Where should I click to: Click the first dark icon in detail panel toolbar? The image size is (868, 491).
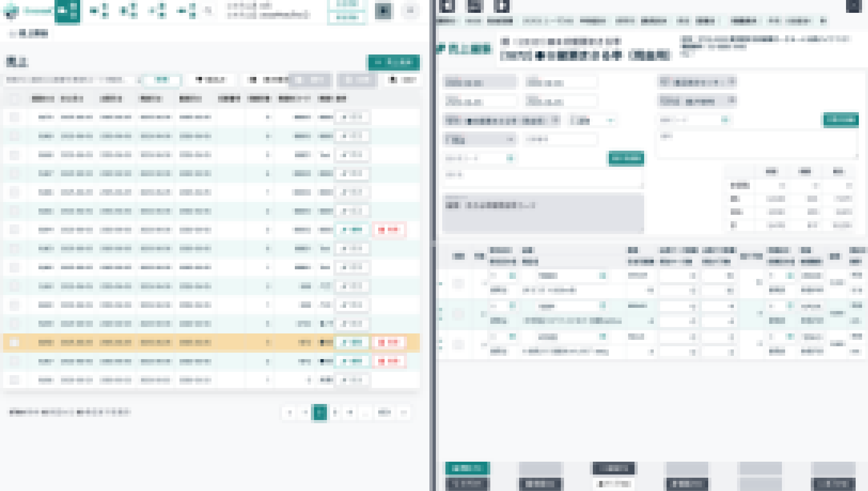(x=447, y=6)
